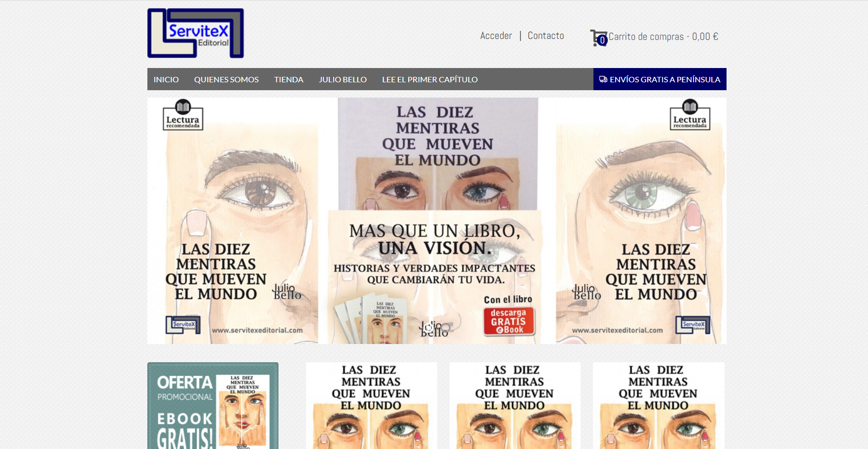868x449 pixels.
Task: Open the QUIENES SOMOS menu item
Action: pyautogui.click(x=226, y=79)
